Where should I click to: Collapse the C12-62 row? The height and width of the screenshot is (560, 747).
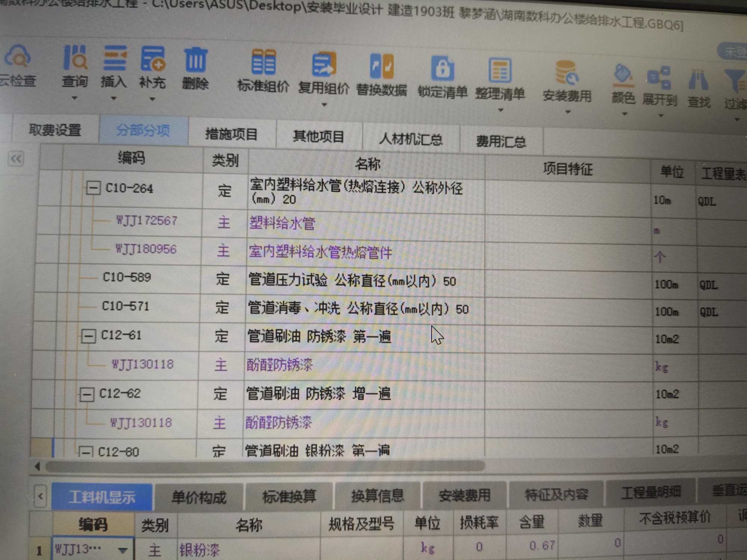(87, 394)
